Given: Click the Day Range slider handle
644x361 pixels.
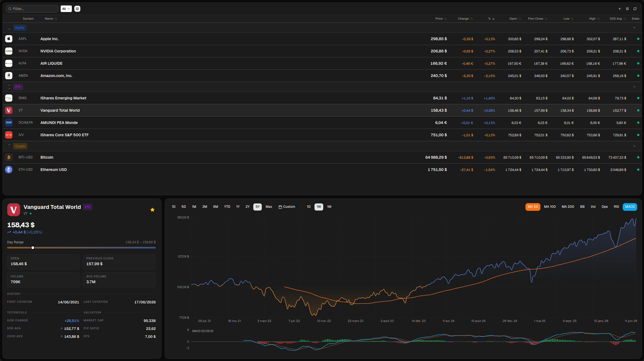Looking at the screenshot, I should click(33, 248).
